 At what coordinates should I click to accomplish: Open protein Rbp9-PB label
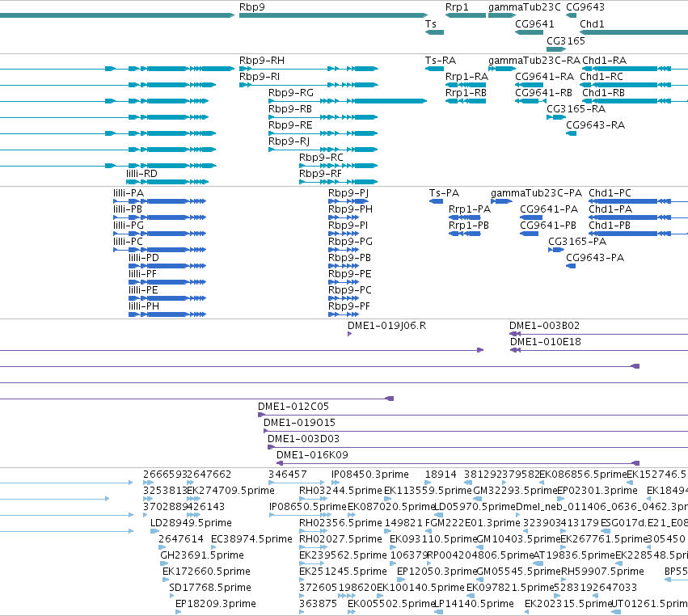point(350,258)
